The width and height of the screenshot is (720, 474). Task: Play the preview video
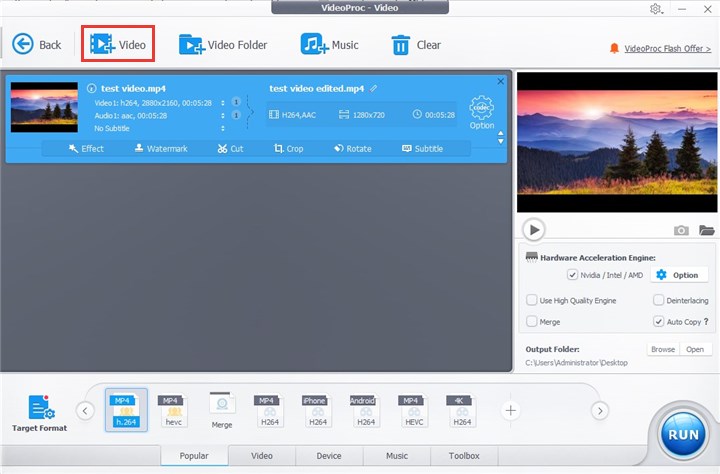(x=534, y=230)
